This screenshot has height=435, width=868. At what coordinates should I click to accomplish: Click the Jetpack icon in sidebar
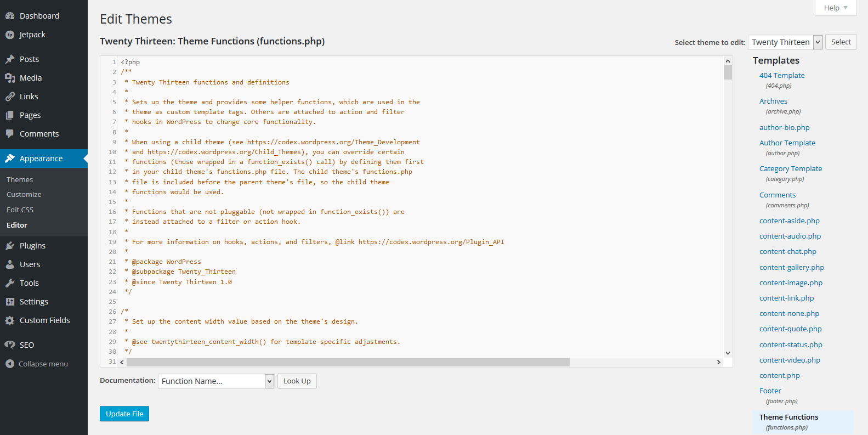coord(10,35)
